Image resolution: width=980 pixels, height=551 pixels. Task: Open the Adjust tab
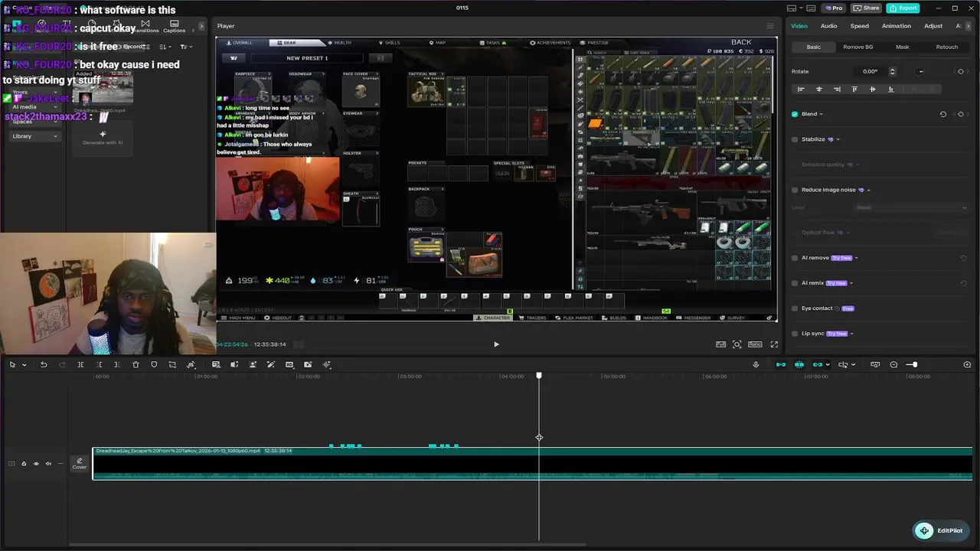(933, 26)
